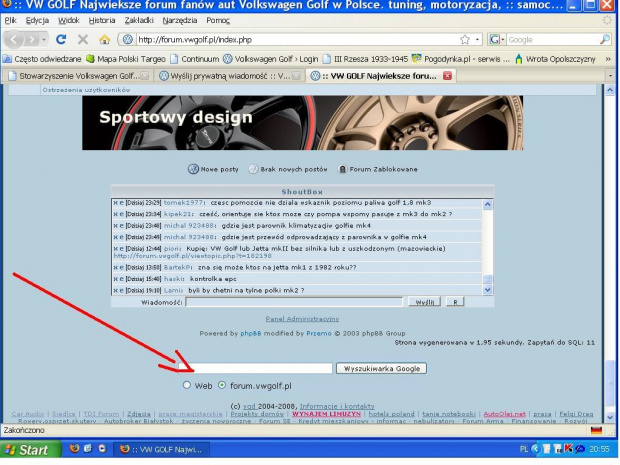Screen dimensions: 620x465
Task: Click the Wyślij shoutbox button
Action: pos(425,302)
